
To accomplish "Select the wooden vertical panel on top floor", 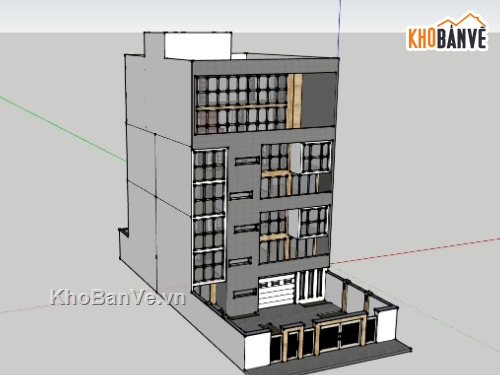I will (x=294, y=101).
